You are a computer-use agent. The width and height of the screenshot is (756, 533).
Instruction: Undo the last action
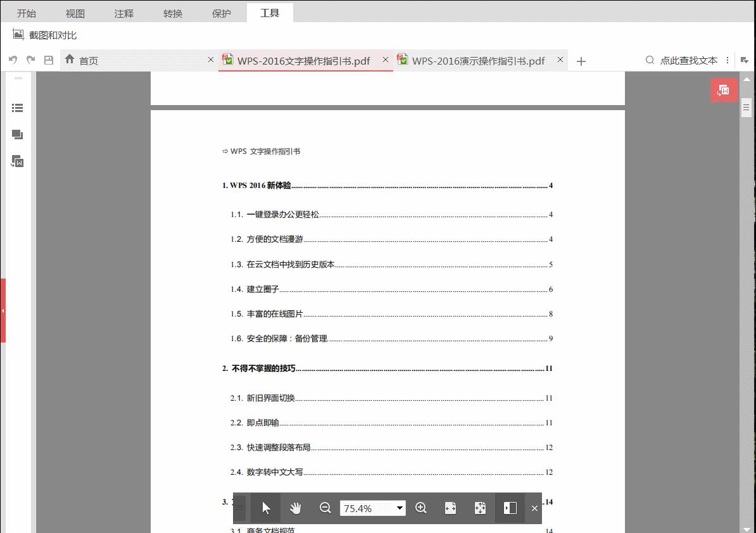tap(13, 60)
